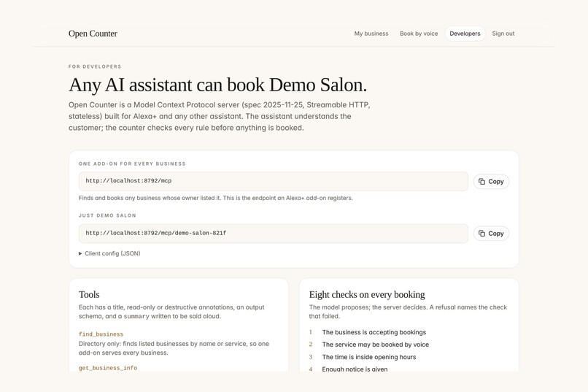
Task: Select the main headline about Demo Salon
Action: 217,85
